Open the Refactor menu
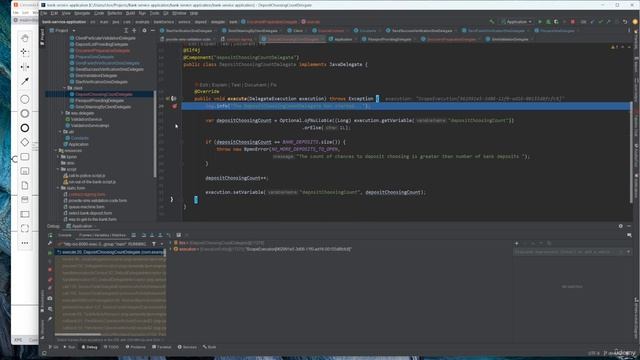640x360 pixels. coord(115,13)
